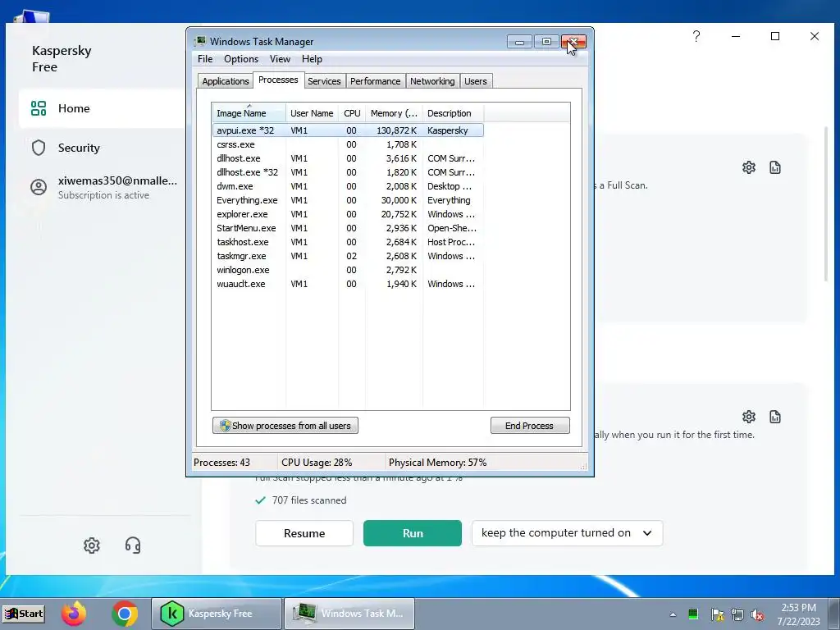This screenshot has width=840, height=630.
Task: Switch to the Performance tab
Action: pyautogui.click(x=375, y=81)
